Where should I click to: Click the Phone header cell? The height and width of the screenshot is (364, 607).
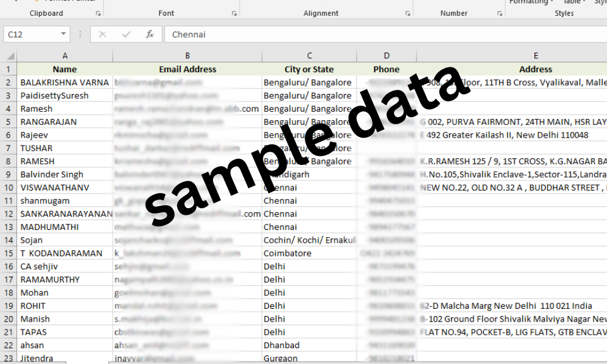pos(386,69)
